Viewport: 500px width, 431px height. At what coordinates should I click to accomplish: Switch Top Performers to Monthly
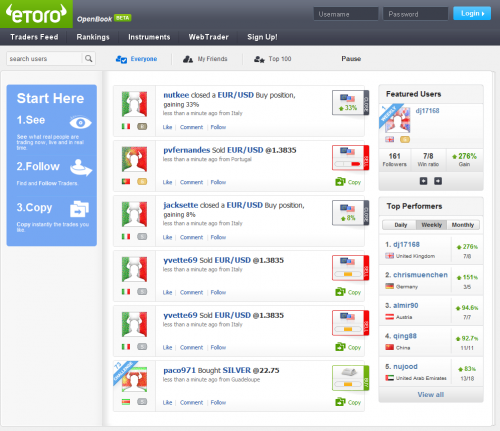click(463, 225)
